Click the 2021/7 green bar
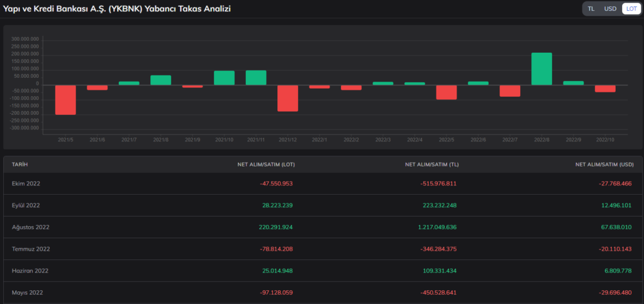This screenshot has height=304, width=644. [129, 84]
